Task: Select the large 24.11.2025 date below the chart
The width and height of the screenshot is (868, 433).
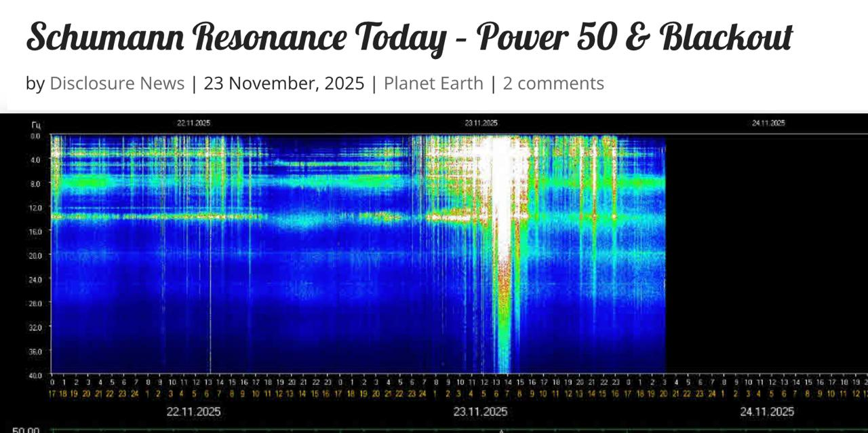Action: (x=767, y=412)
